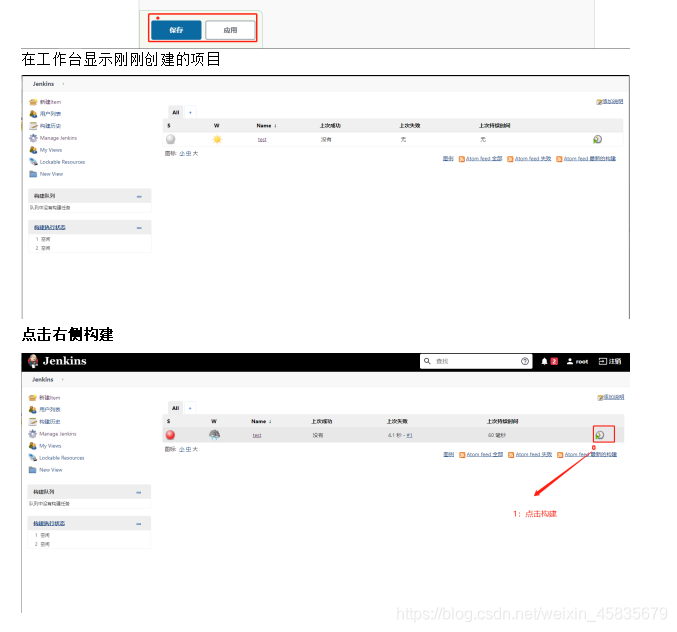Screen dimensions: 677x632
Task: Click Lockable Resources text in lower sidebar
Action: pos(62,458)
